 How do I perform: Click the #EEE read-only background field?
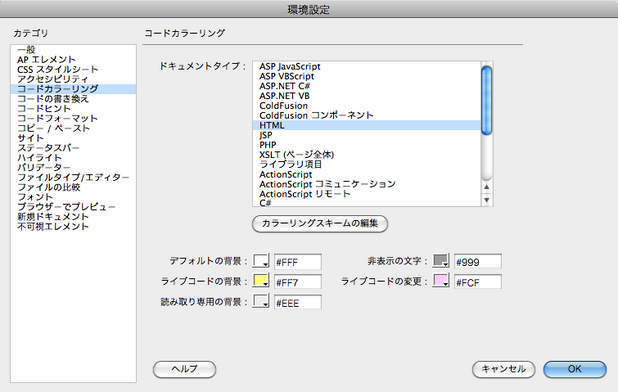[298, 303]
